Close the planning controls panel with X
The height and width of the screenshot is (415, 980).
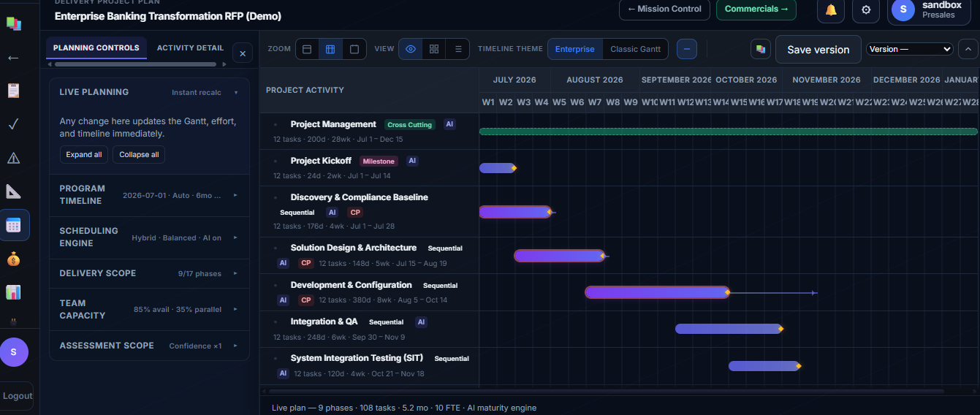tap(243, 53)
